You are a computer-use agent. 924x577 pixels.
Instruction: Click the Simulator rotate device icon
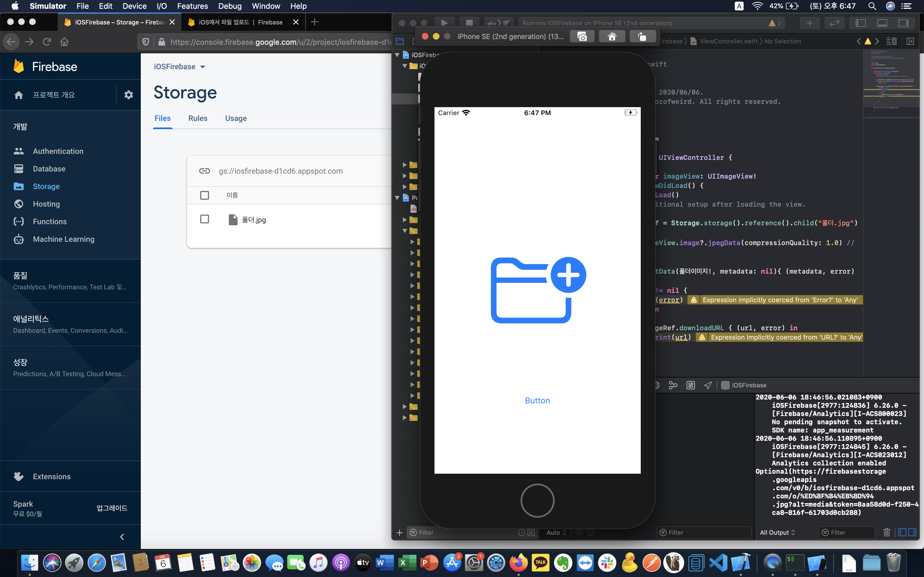pos(642,37)
